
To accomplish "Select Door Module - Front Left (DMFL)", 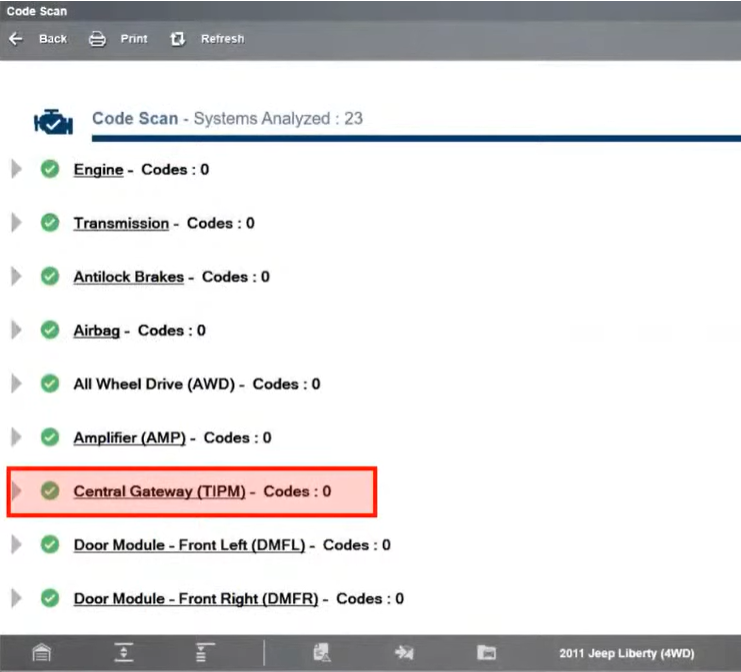I will (190, 545).
